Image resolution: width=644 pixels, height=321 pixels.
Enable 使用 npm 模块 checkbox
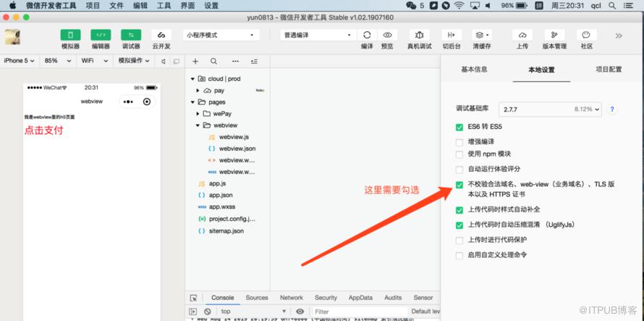pos(459,155)
